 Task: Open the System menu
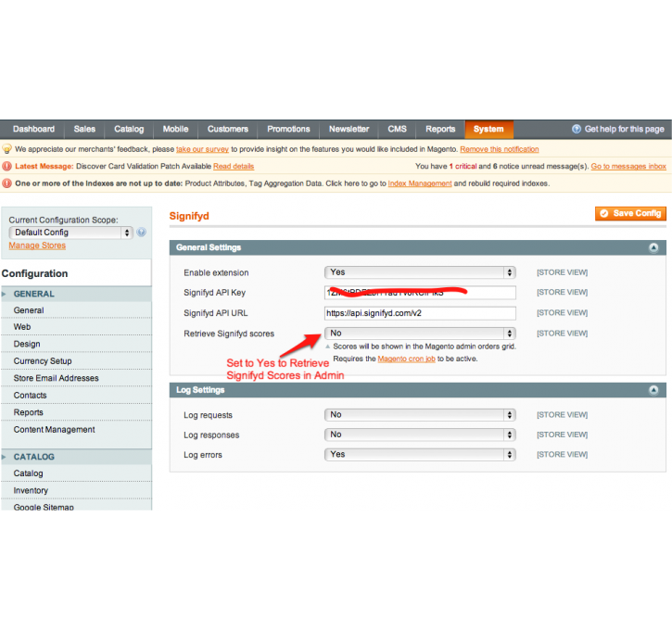click(488, 129)
